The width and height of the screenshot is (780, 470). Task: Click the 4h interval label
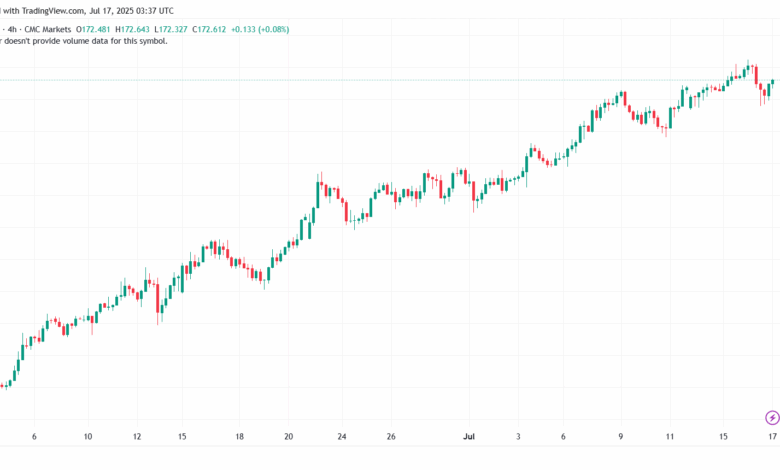click(x=12, y=29)
